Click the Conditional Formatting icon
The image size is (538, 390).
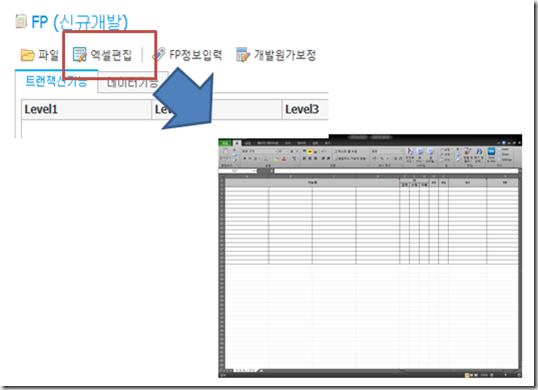click(410, 155)
